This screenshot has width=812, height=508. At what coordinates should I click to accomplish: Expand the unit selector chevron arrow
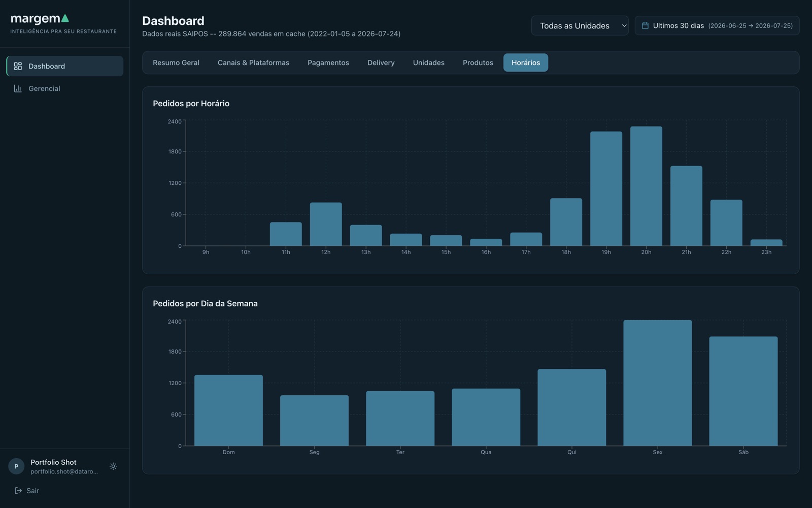point(624,25)
